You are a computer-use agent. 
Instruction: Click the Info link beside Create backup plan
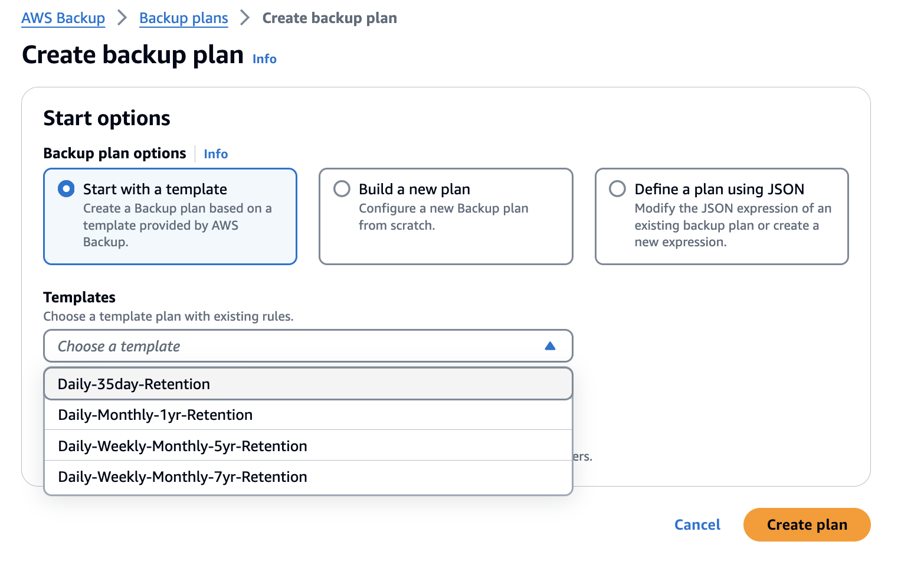coord(264,58)
